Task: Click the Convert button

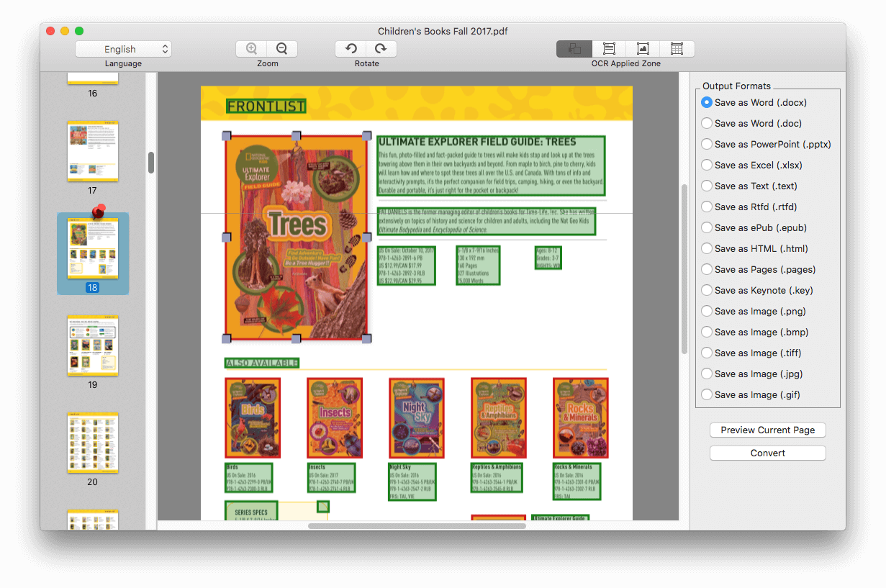Action: click(768, 453)
